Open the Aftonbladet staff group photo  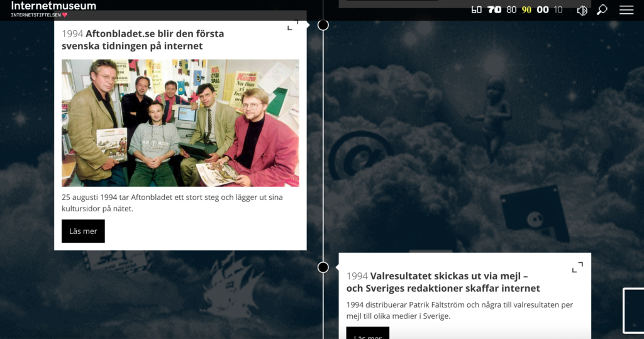(180, 123)
